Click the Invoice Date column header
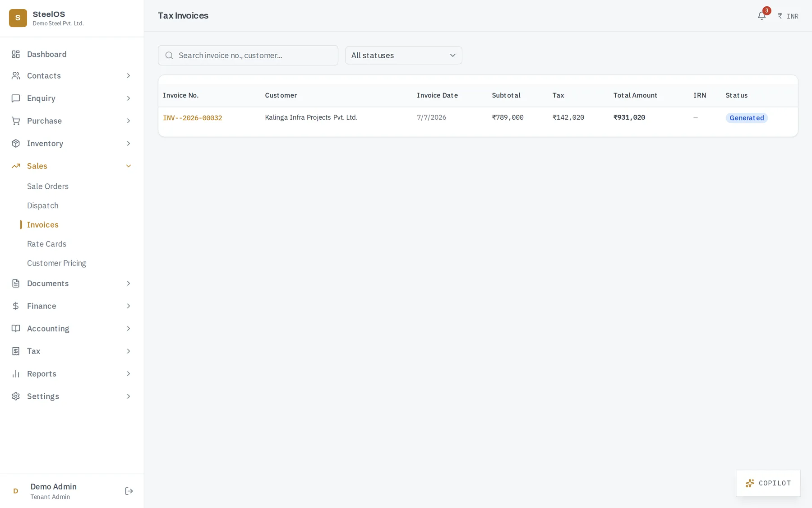This screenshot has height=508, width=812. [437, 95]
